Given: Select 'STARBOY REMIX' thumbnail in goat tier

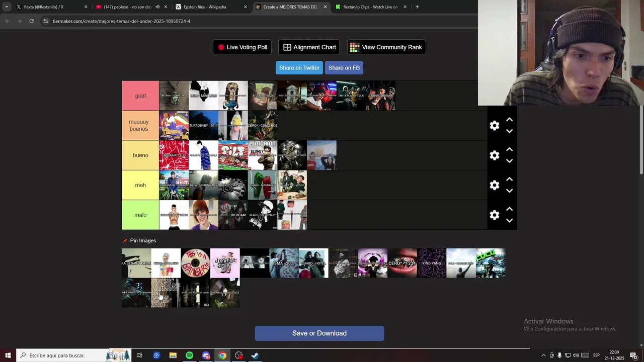Looking at the screenshot, I should tap(381, 96).
